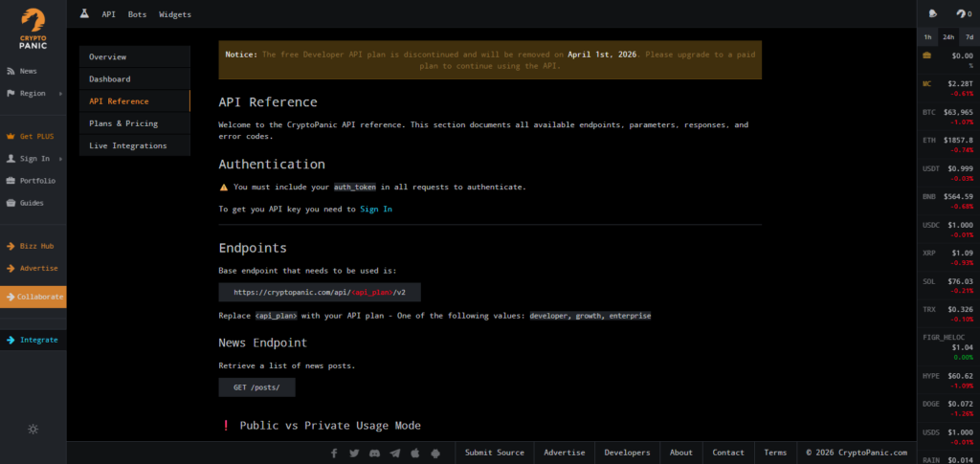Select the Dashboard tab

(134, 79)
